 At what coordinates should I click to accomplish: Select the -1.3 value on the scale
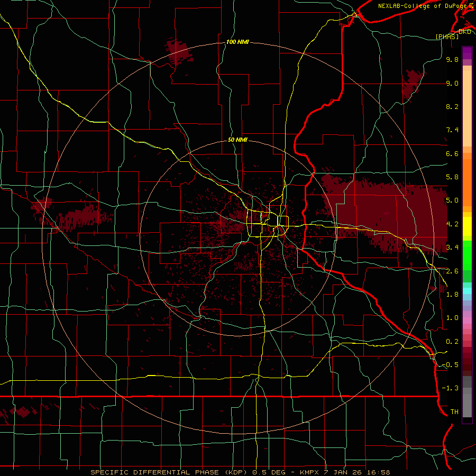click(450, 388)
